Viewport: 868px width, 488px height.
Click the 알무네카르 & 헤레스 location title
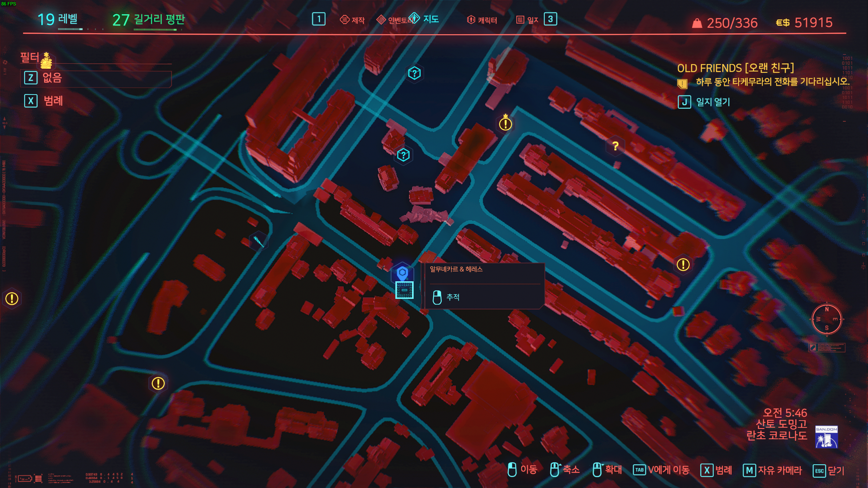coord(456,269)
